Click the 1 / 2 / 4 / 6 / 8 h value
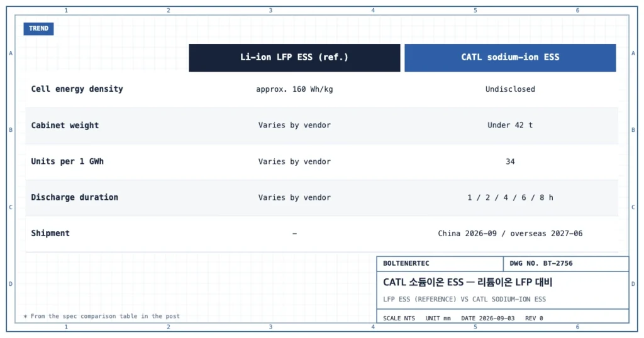Image resolution: width=644 pixels, height=338 pixels. pyautogui.click(x=510, y=198)
